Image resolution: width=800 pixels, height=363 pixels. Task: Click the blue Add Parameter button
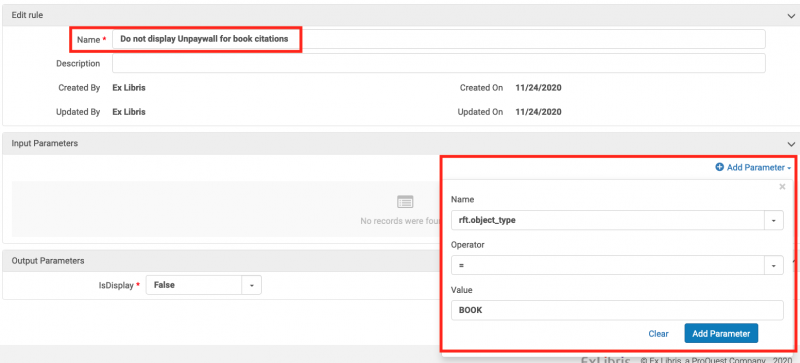721,333
